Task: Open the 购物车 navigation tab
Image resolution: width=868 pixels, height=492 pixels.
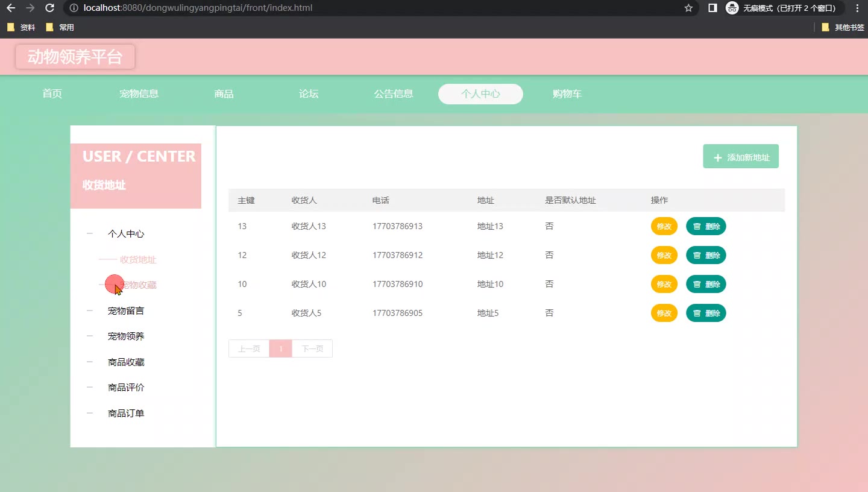Action: [567, 94]
